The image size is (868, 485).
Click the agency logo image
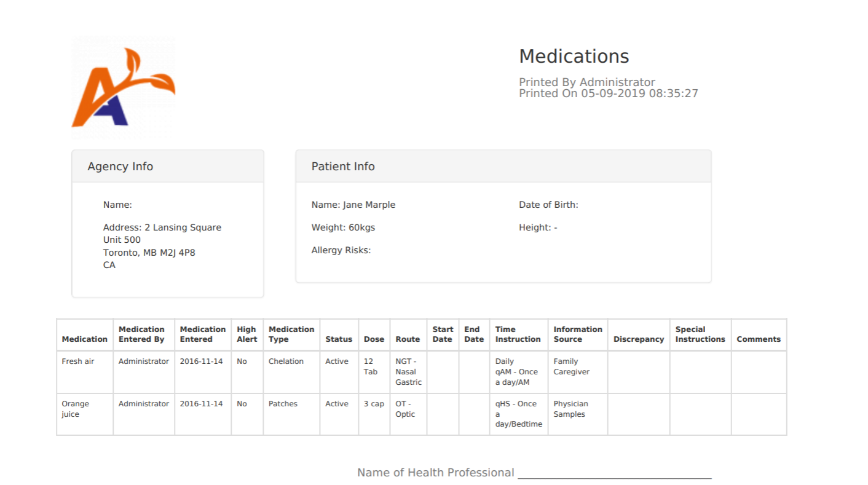(x=124, y=87)
